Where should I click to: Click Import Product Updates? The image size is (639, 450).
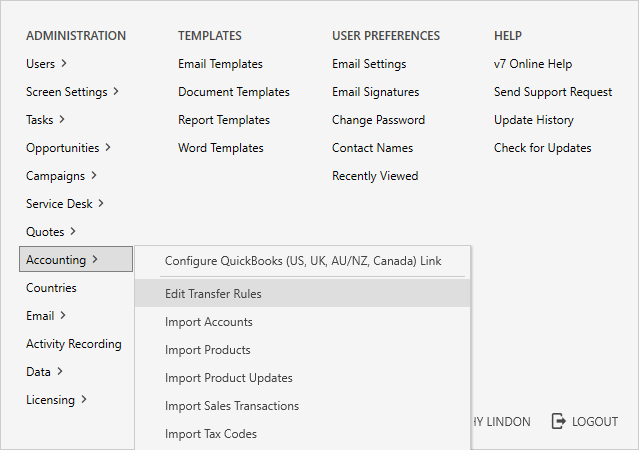pyautogui.click(x=228, y=378)
